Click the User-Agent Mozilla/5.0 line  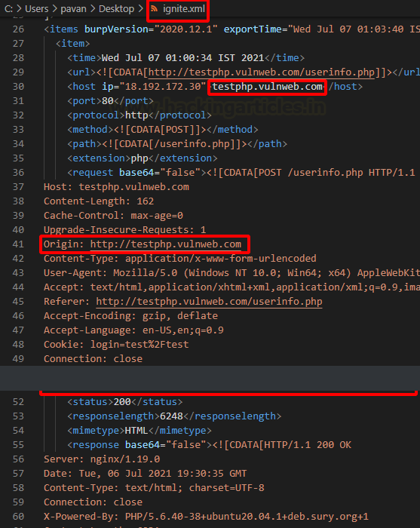coord(231,273)
